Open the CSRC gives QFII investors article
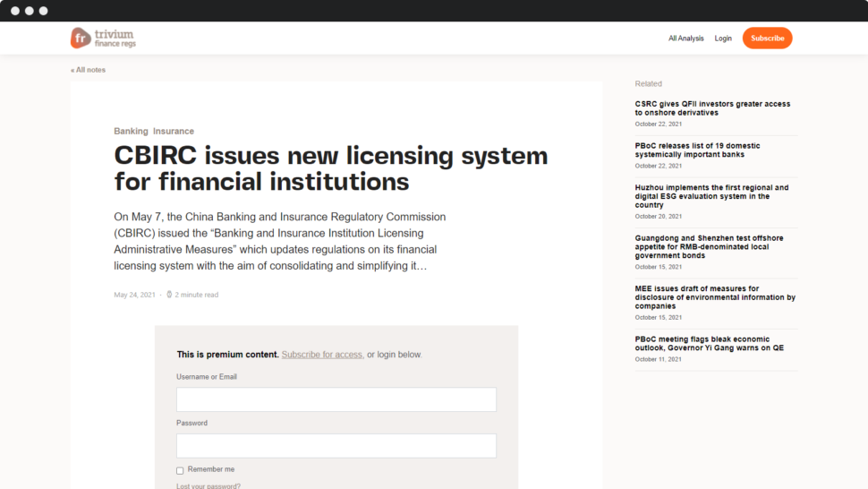 tap(712, 108)
